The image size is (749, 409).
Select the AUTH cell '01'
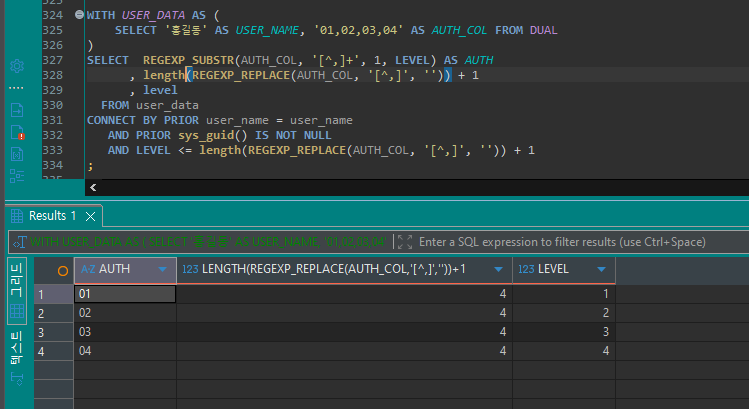(125, 294)
